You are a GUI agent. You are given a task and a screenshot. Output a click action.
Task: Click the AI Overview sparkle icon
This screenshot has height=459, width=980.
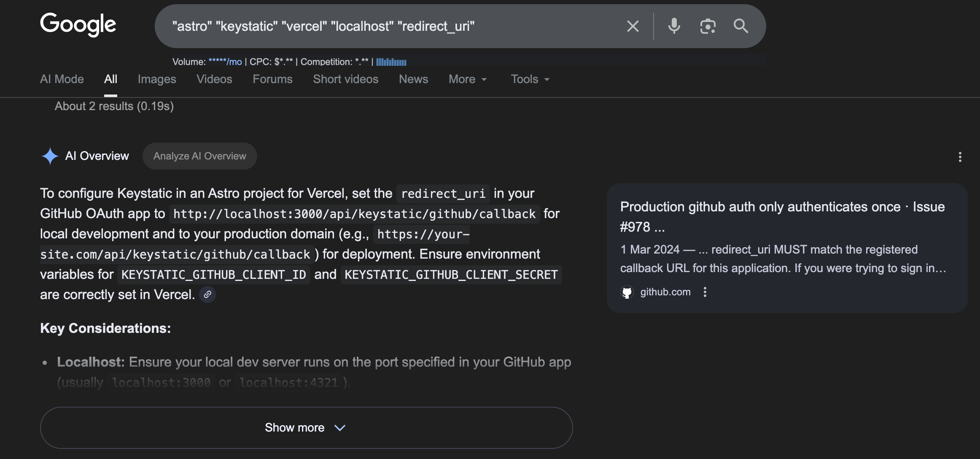50,156
